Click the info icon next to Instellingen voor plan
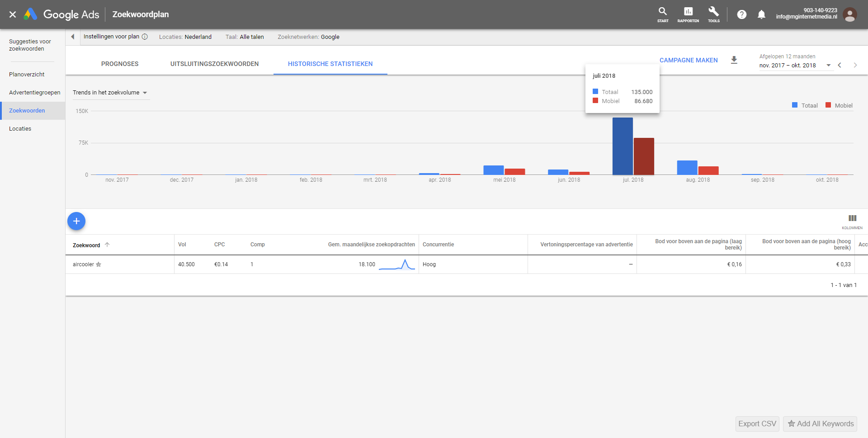868x438 pixels. click(145, 37)
